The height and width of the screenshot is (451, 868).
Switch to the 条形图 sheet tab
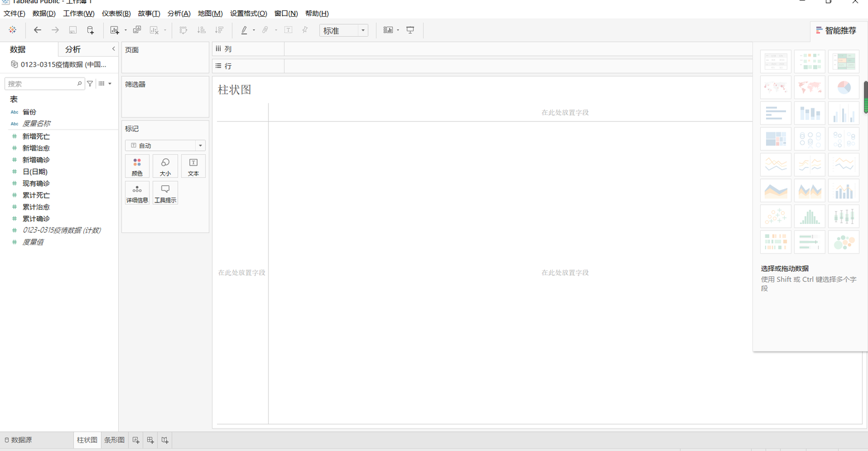pyautogui.click(x=115, y=440)
